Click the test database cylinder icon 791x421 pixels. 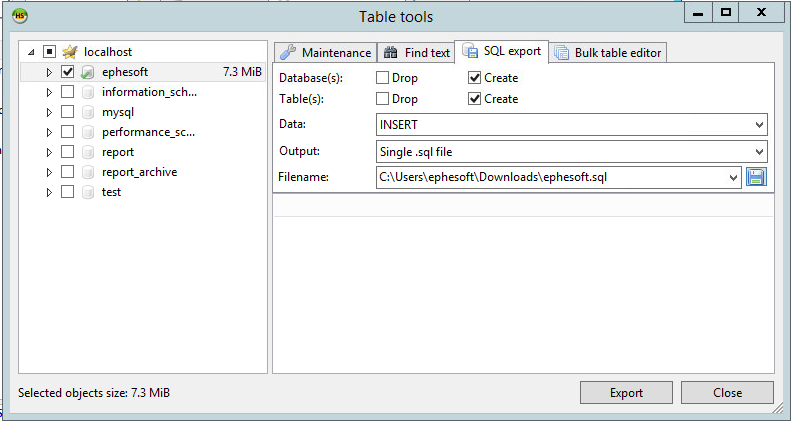(88, 192)
